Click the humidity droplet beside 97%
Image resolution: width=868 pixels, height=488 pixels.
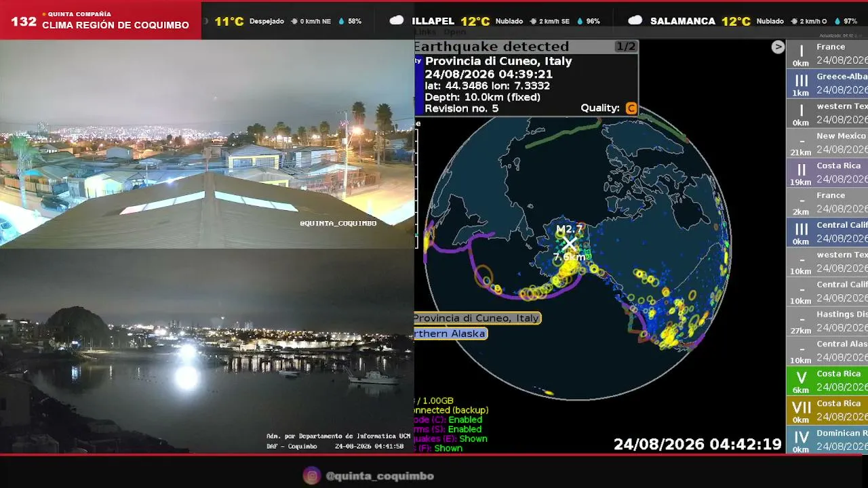click(836, 21)
